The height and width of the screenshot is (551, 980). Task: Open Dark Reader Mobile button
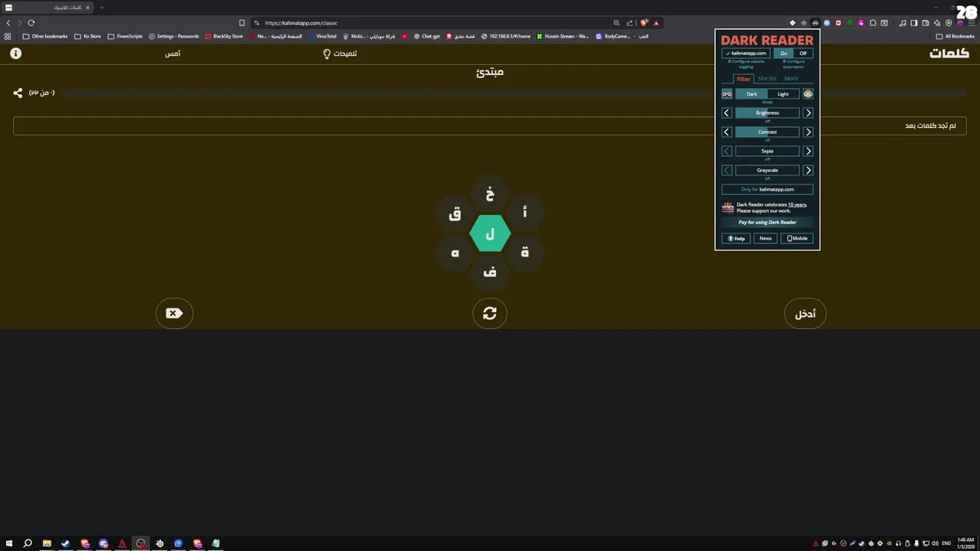797,239
